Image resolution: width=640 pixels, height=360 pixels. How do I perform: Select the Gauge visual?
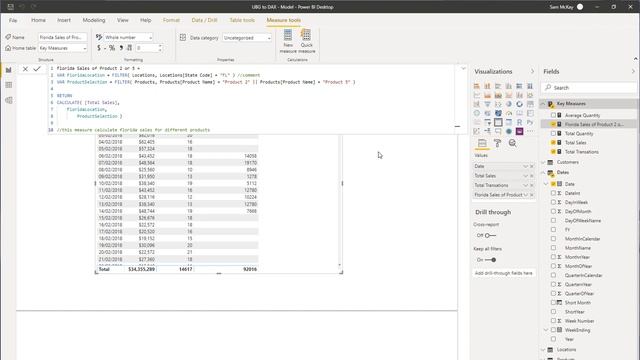509,113
